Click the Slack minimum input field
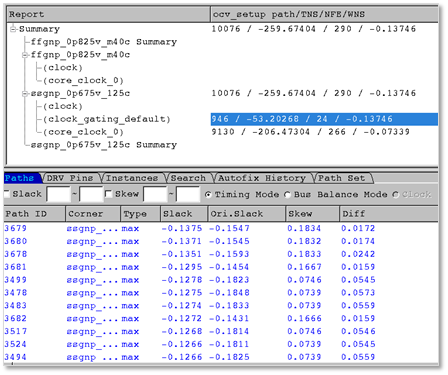This screenshot has width=448, height=375. (x=59, y=194)
